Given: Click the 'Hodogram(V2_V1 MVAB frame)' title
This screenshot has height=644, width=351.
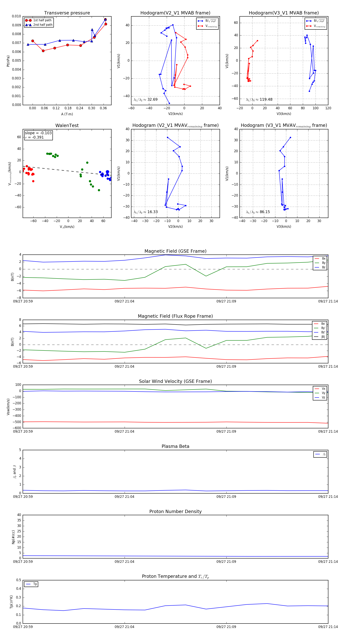Looking at the screenshot, I should click(175, 13).
